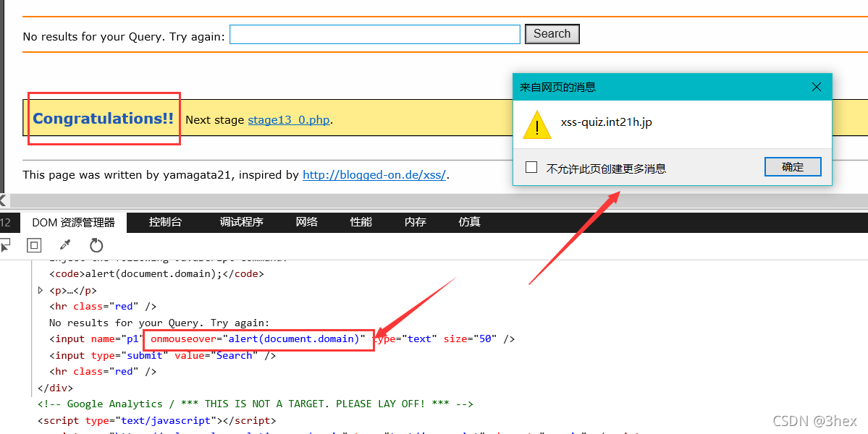Click the select element cursor icon
Screen dimensions: 868x434
[x=4, y=245]
